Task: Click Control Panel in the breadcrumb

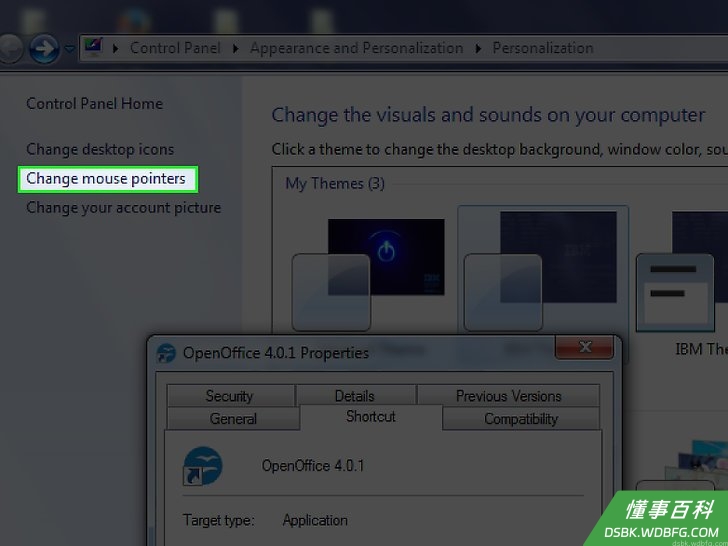Action: click(175, 48)
